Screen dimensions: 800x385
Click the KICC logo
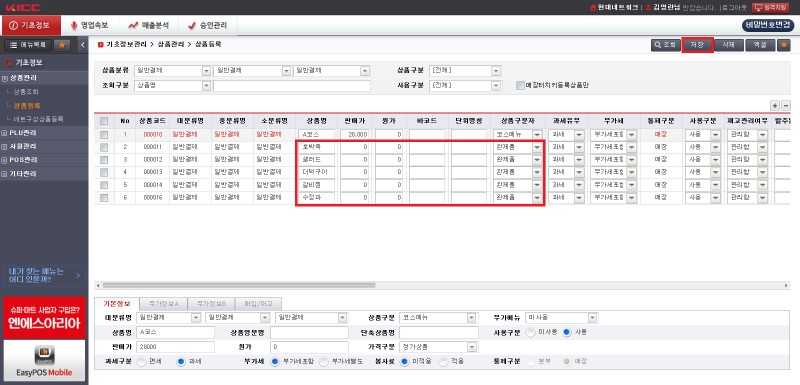(x=23, y=7)
